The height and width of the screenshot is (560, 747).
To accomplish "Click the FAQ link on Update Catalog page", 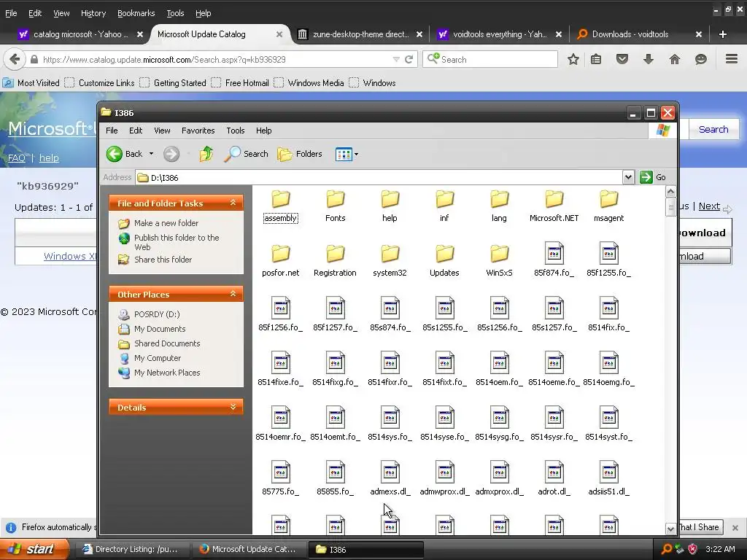I will point(17,157).
